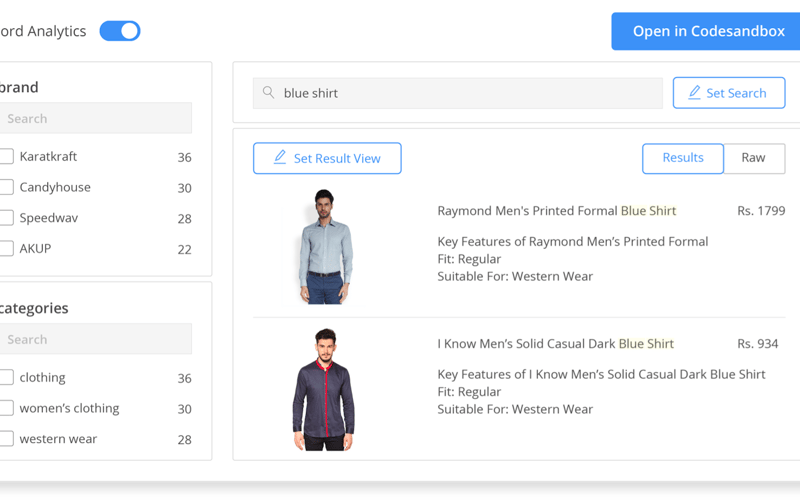Open the demo in Codesandbox
The image size is (800, 500).
pos(706,31)
